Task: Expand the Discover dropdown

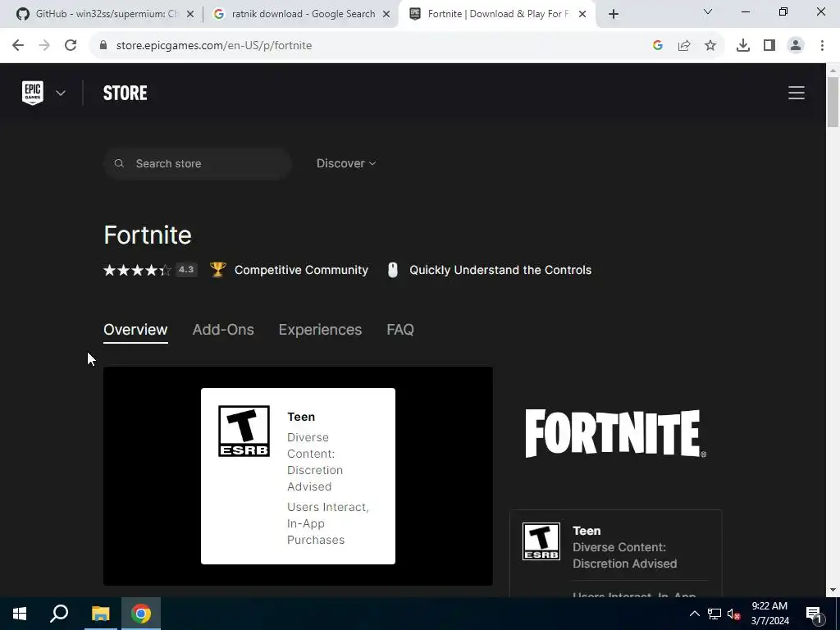Action: click(x=346, y=163)
